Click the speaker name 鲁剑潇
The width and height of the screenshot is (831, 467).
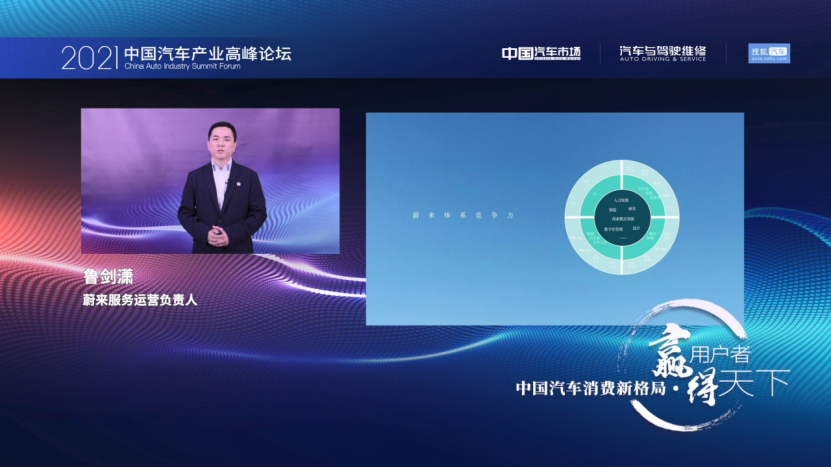click(108, 276)
